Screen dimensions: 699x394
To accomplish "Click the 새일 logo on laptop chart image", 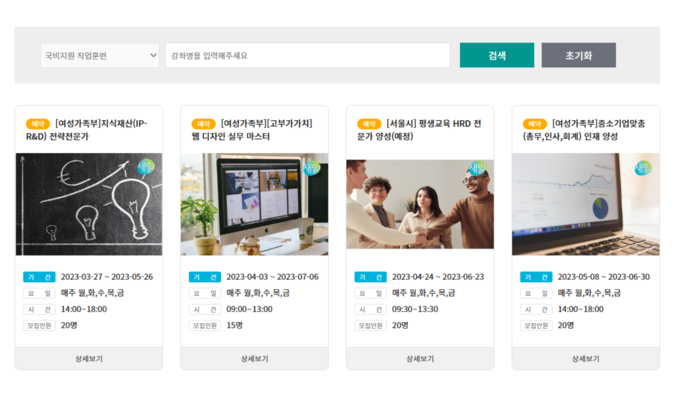I will [643, 168].
